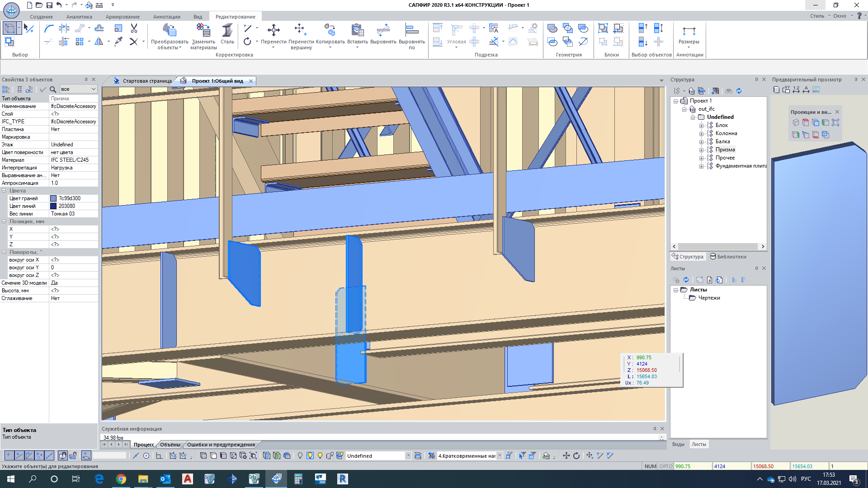
Task: Expand the Призма node in structure tree
Action: pos(701,150)
